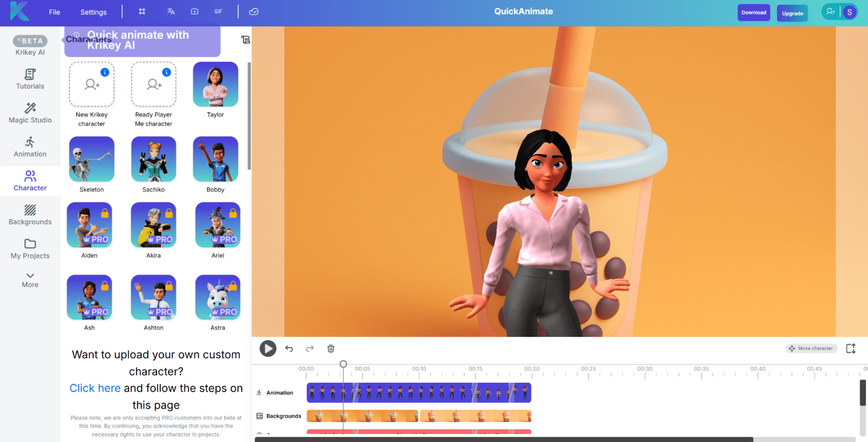The image size is (868, 442).
Task: Open the S profile avatar
Action: [x=849, y=12]
